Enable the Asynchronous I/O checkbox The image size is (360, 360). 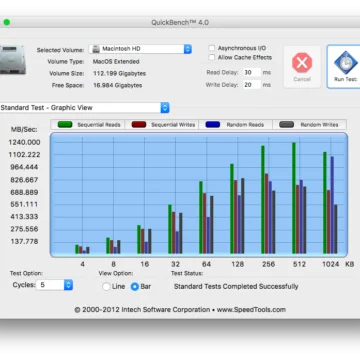(211, 48)
